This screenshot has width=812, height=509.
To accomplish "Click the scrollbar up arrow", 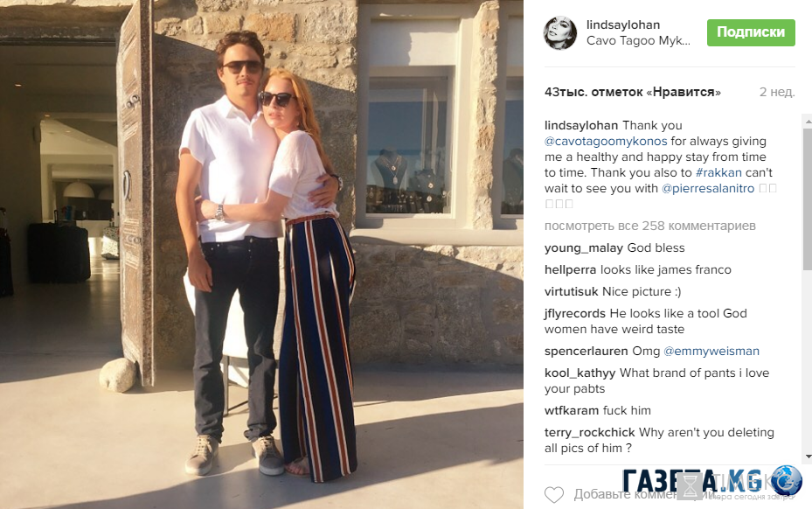I will [x=808, y=121].
